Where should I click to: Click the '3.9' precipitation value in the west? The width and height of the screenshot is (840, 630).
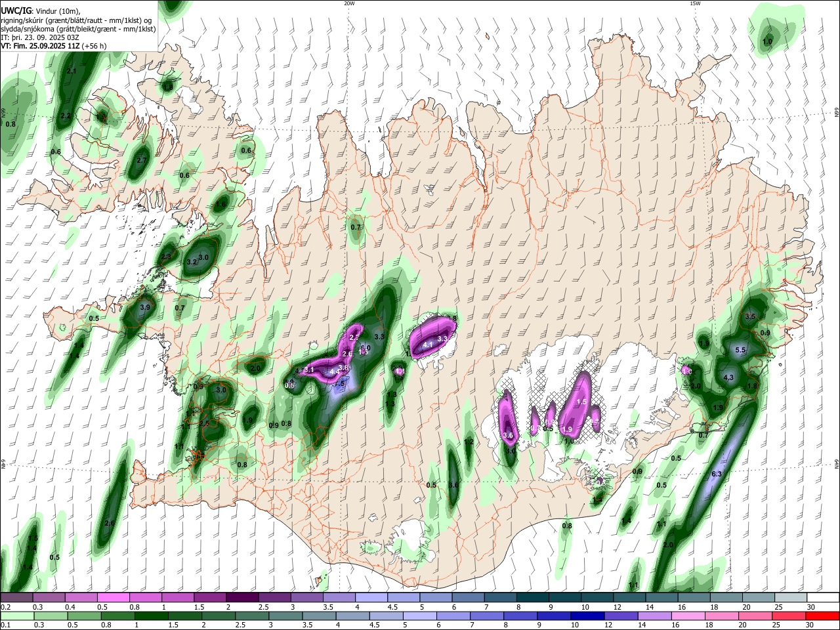(145, 307)
